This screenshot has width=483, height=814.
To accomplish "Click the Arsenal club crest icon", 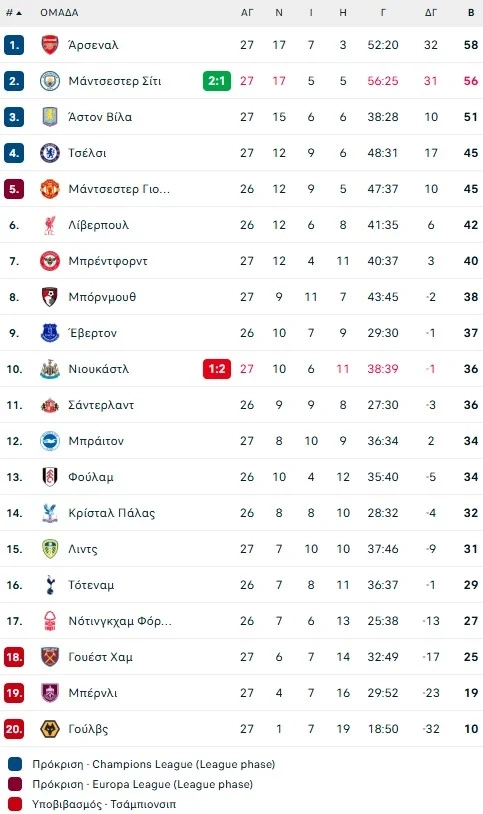I will 50,45.
